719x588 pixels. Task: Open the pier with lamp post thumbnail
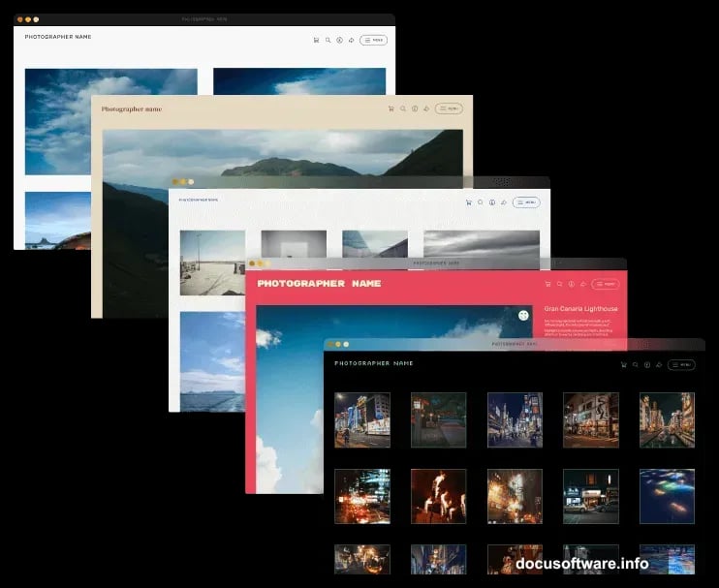point(213,263)
